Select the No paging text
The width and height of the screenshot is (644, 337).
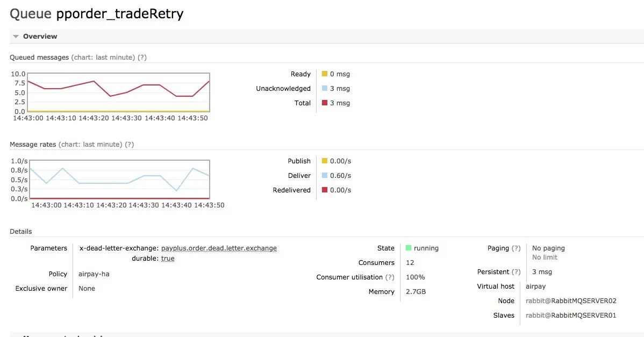click(x=548, y=248)
